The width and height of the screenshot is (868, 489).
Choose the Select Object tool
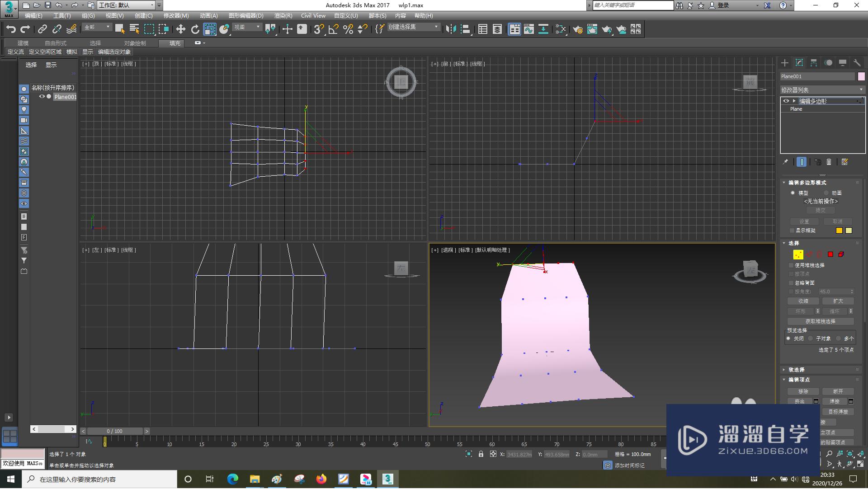(120, 29)
